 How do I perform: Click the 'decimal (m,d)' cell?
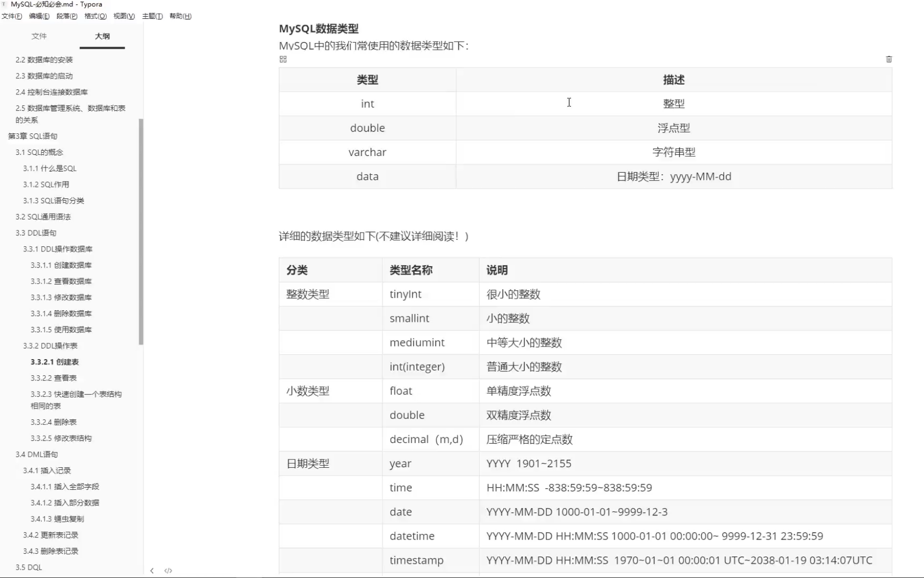point(430,439)
